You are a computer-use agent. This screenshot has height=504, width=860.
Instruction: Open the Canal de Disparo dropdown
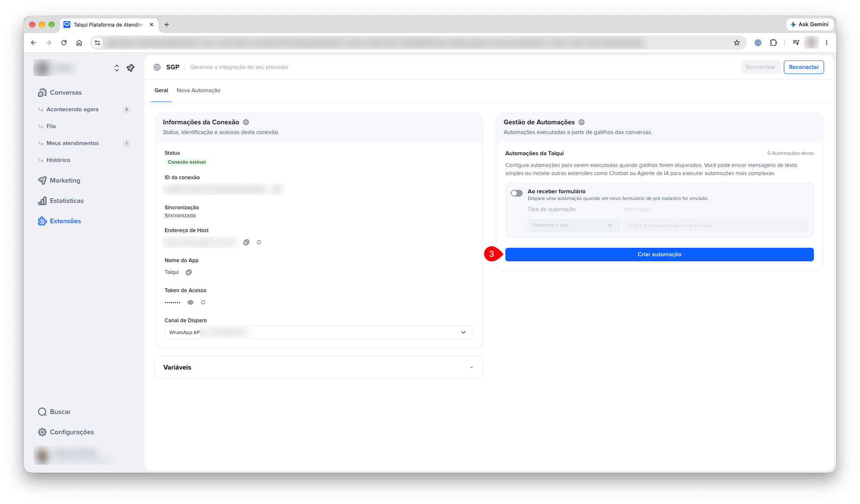point(319,332)
